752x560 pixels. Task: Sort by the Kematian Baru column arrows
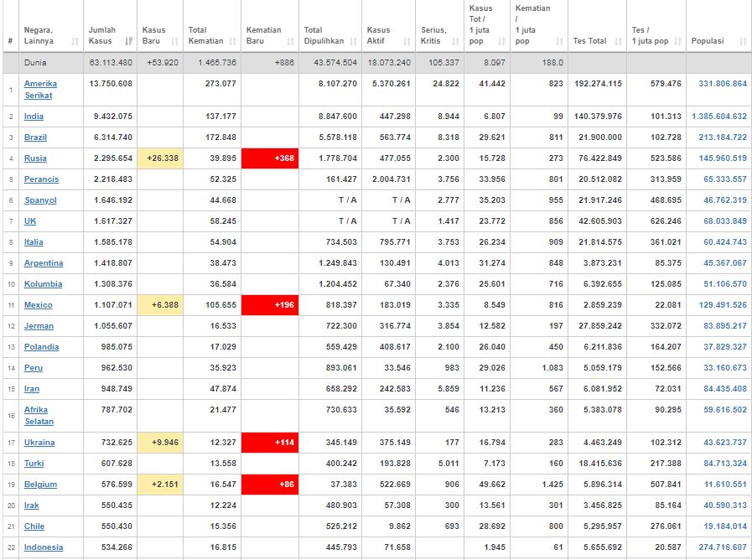(x=291, y=41)
